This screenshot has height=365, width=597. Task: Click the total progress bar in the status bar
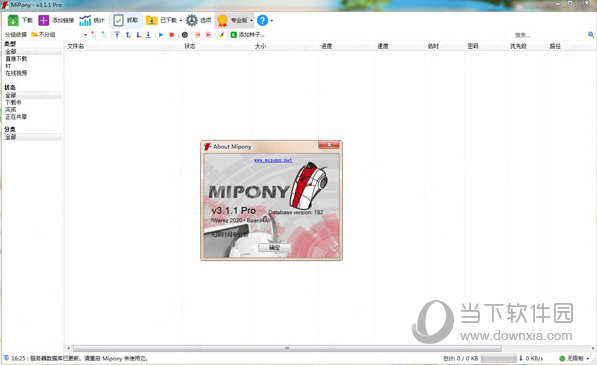(x=498, y=359)
